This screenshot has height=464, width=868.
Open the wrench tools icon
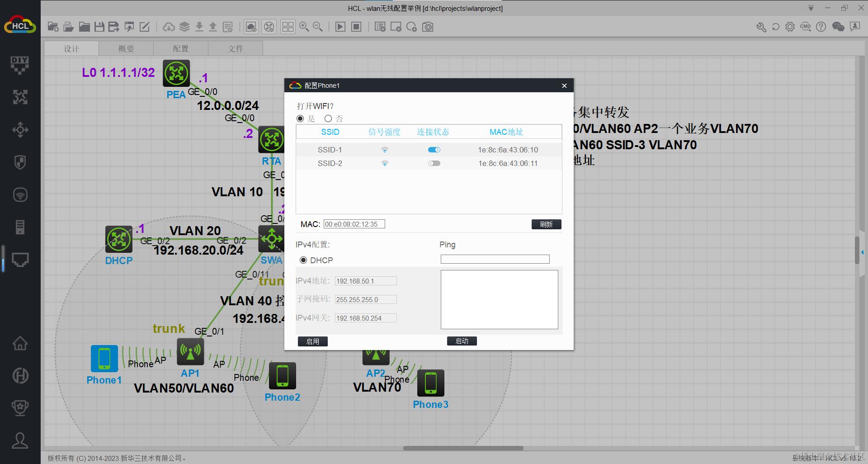[761, 27]
